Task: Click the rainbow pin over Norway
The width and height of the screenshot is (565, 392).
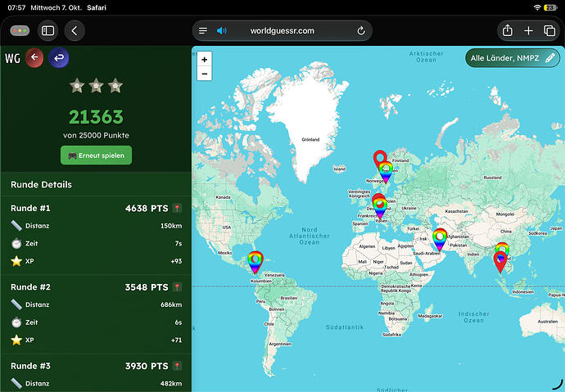Action: pyautogui.click(x=386, y=173)
